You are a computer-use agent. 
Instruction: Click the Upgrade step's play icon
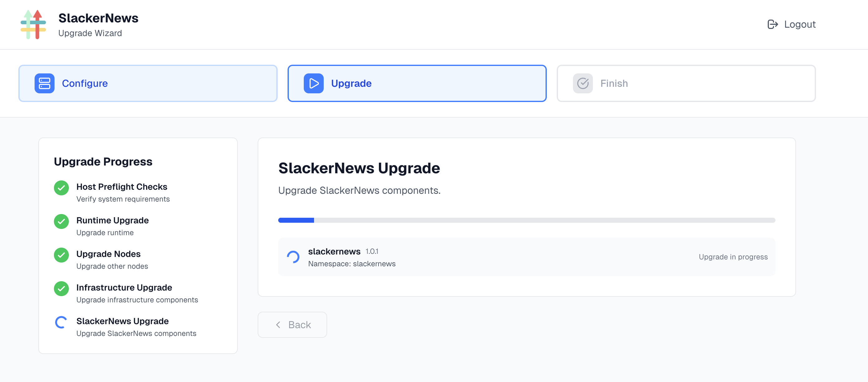[313, 83]
